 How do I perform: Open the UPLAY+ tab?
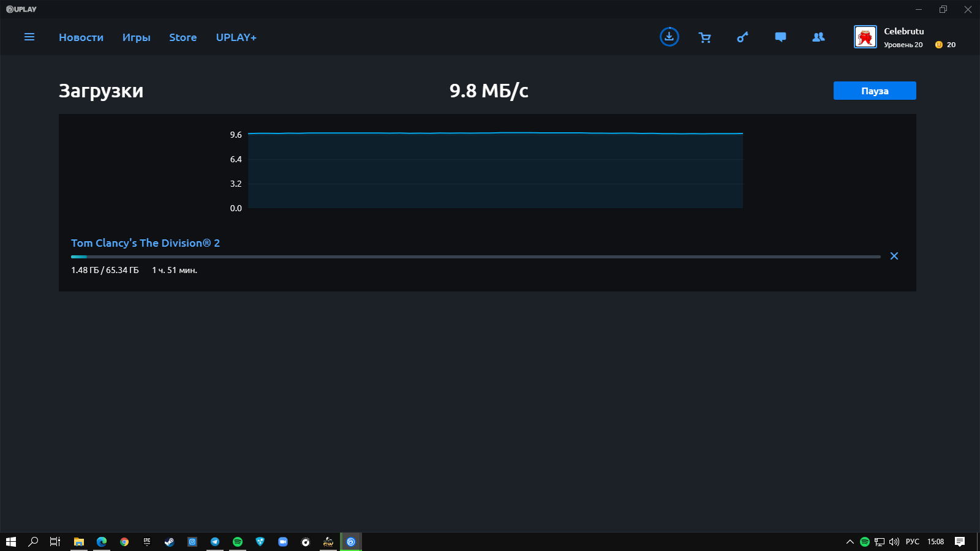[236, 37]
